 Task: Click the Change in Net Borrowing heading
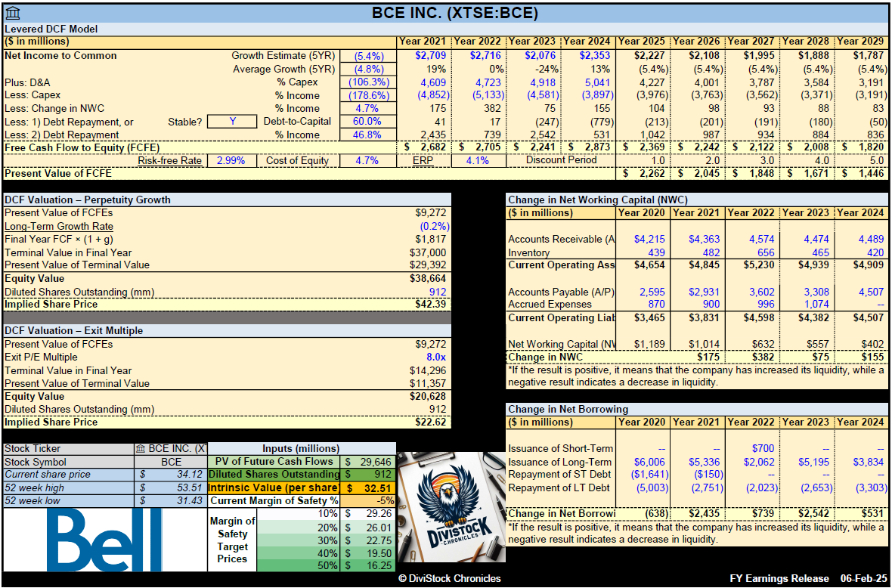(568, 409)
